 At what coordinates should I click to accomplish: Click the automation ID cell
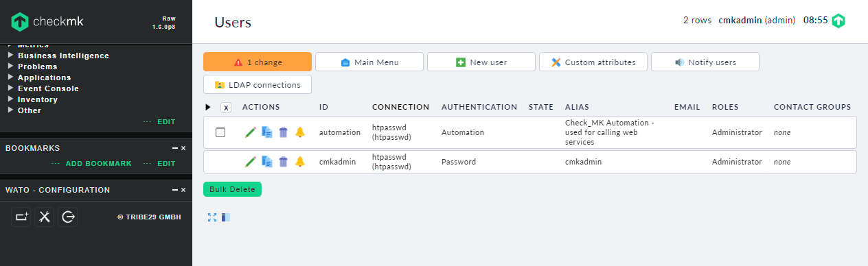tap(340, 132)
